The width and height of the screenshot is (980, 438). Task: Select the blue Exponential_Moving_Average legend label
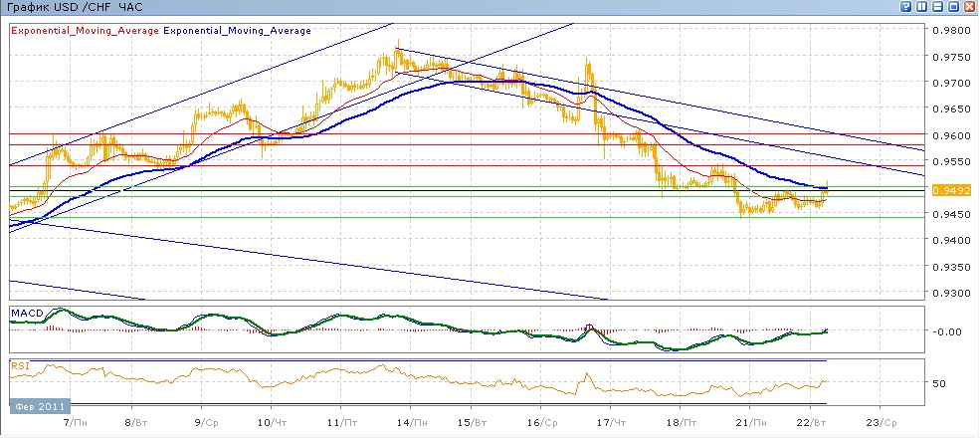(238, 31)
